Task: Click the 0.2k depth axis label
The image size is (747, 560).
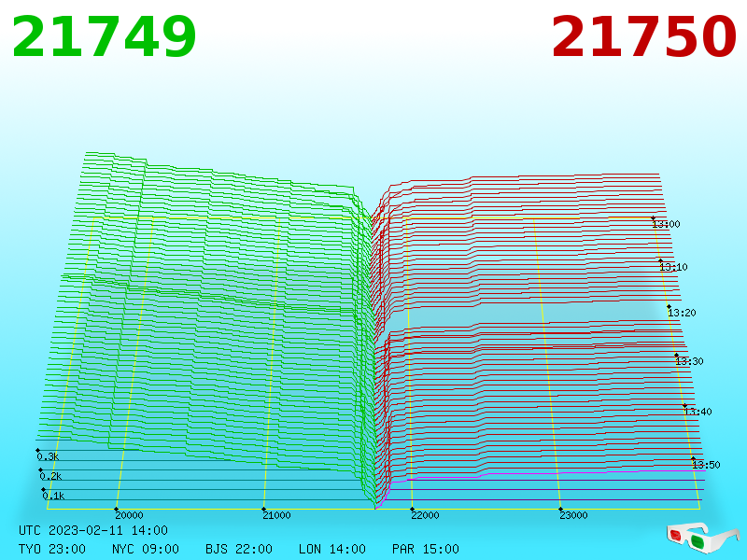Action: pos(50,476)
